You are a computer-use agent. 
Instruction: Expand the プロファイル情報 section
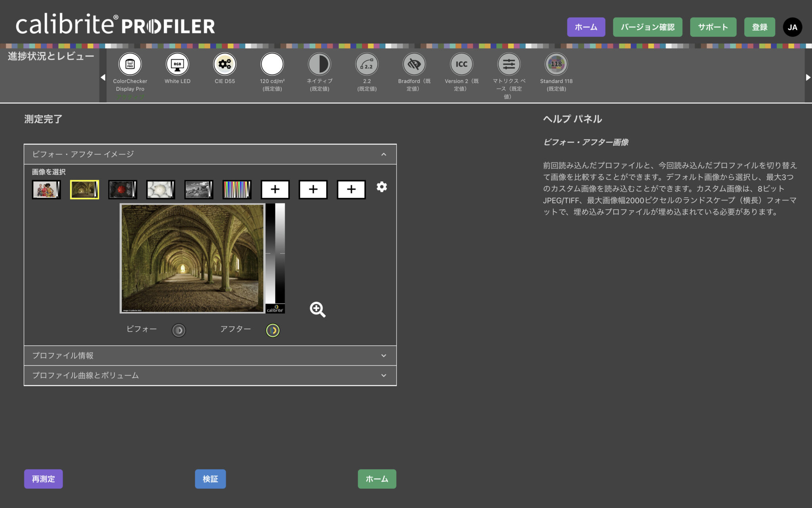pos(383,356)
